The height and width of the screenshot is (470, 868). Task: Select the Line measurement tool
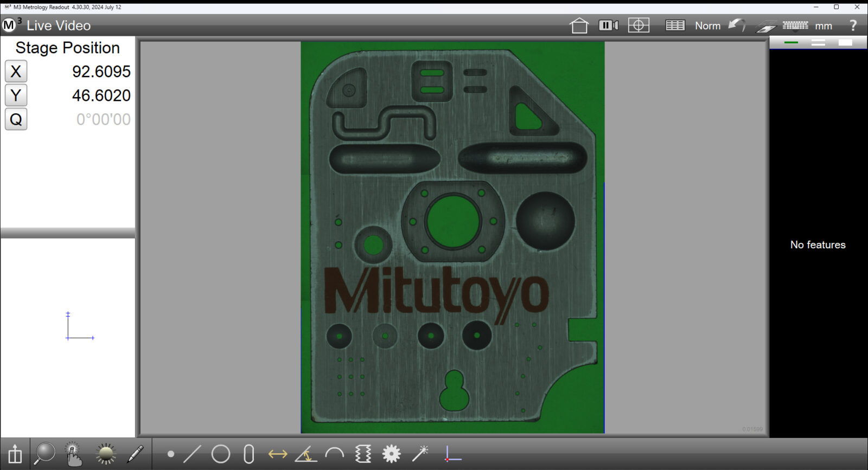click(x=192, y=454)
